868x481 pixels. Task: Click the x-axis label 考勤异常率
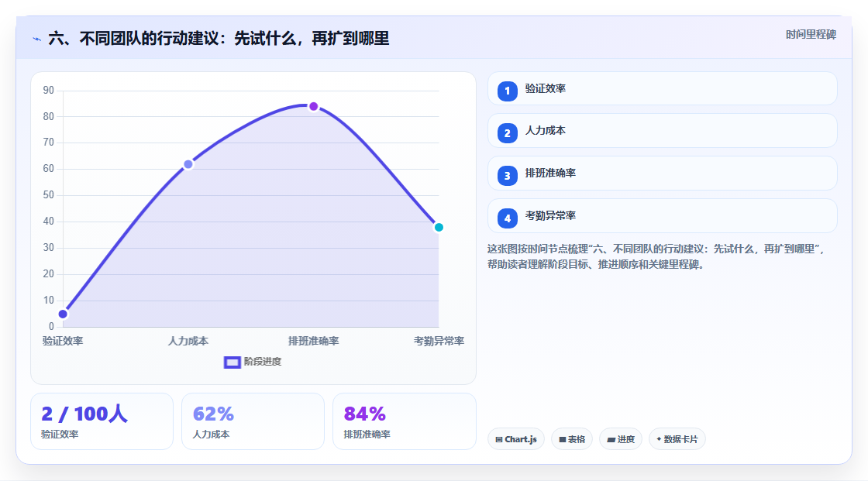tap(439, 341)
